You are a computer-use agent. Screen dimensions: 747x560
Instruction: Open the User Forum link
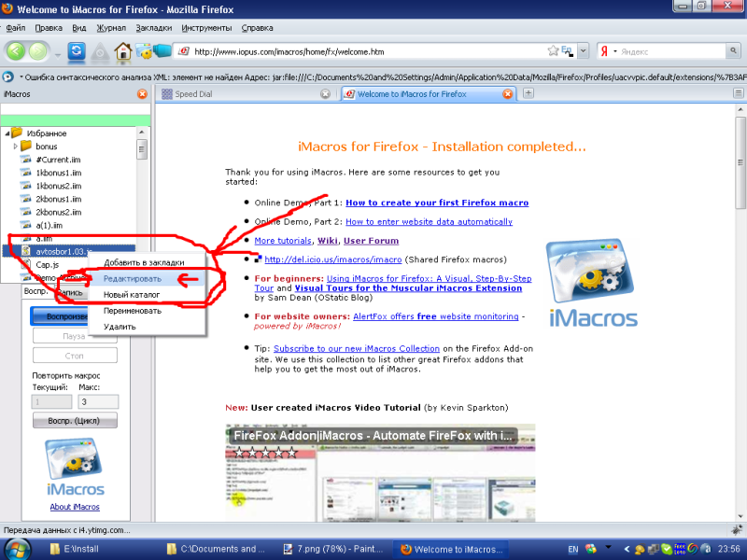point(371,241)
